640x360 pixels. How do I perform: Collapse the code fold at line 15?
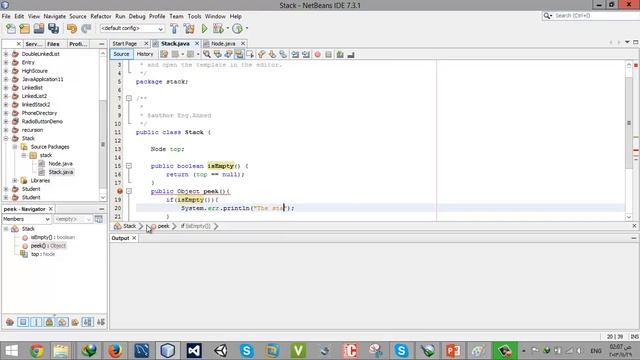click(x=129, y=166)
